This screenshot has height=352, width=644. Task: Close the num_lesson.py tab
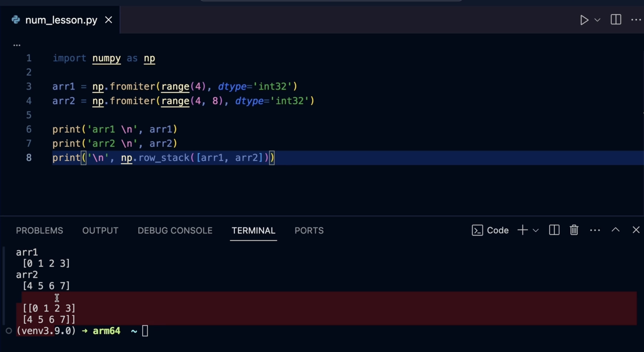(x=108, y=20)
